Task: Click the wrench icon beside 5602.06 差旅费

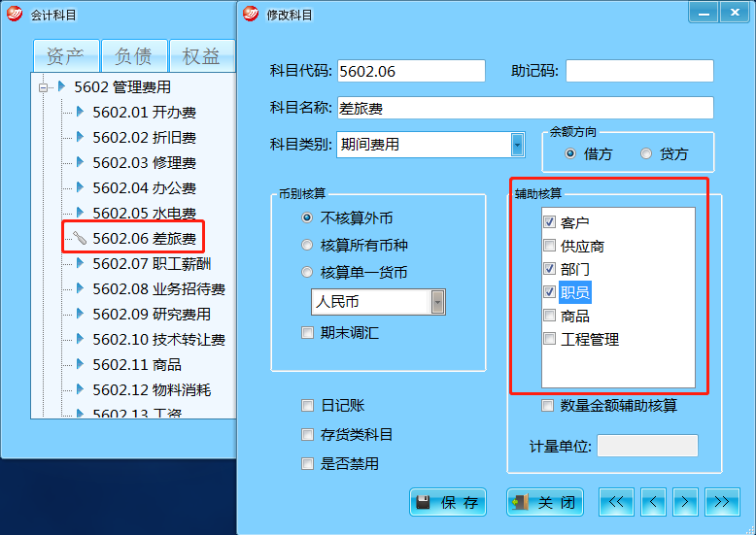Action: pos(79,238)
